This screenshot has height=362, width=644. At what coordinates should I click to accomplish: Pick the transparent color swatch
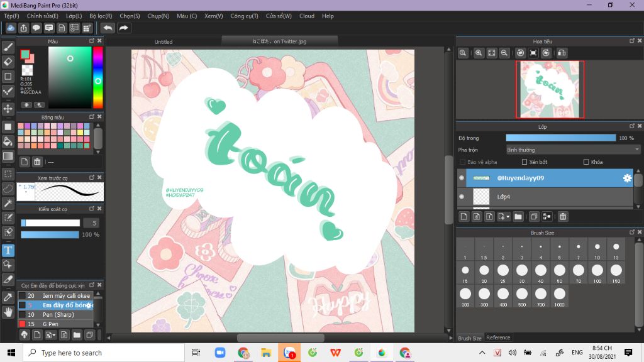[x=27, y=70]
